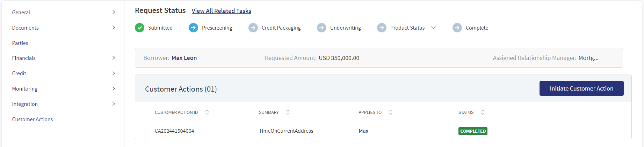Open View All Related Tasks link
Viewport: 644px width, 147px height.
pyautogui.click(x=222, y=11)
